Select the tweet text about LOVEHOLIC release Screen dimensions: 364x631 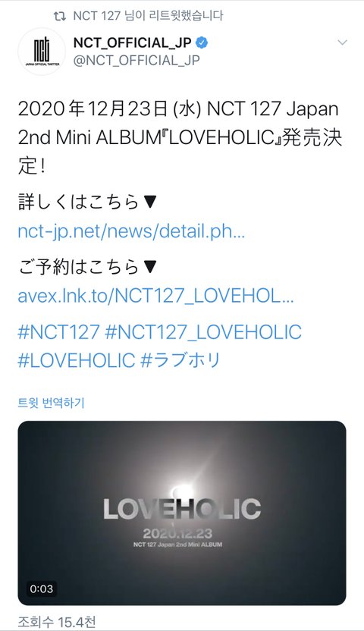(x=180, y=137)
